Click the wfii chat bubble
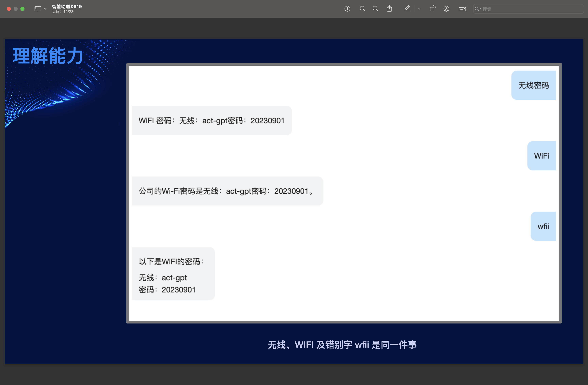 tap(543, 226)
